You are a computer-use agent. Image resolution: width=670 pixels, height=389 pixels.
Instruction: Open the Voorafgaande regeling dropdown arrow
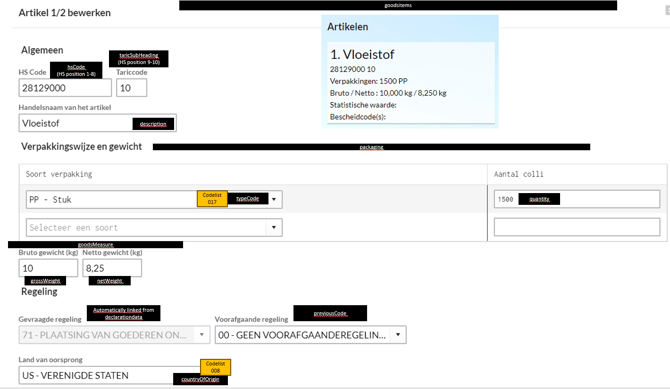click(x=398, y=335)
